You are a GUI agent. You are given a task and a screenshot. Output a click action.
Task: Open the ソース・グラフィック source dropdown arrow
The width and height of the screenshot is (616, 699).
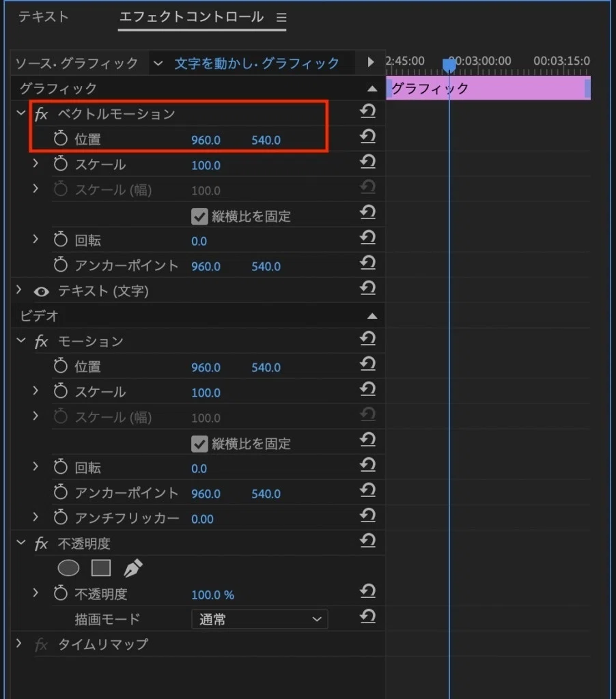coord(158,63)
